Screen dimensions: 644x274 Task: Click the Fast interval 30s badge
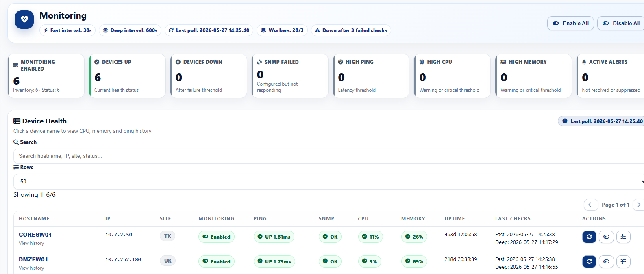click(67, 30)
